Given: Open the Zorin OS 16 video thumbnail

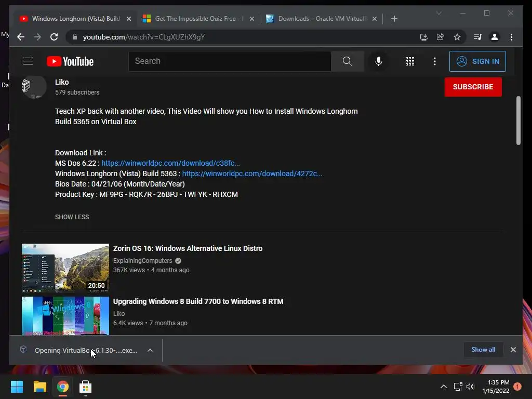Looking at the screenshot, I should pyautogui.click(x=65, y=268).
